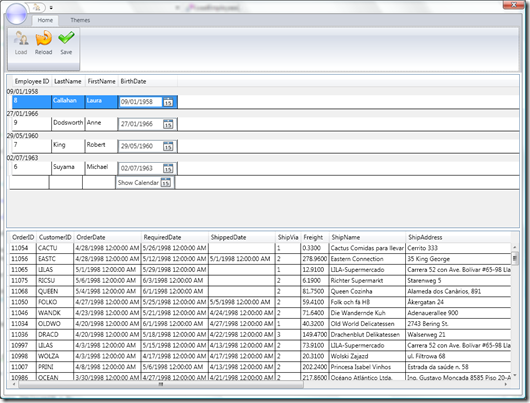Select the Suyama last name cell
Viewport: 530px width, 403px height.
(x=68, y=168)
